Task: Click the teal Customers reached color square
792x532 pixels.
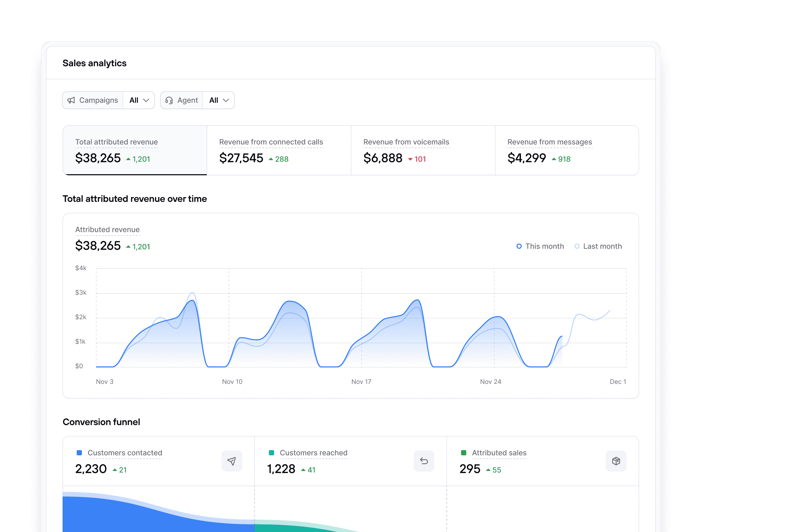Action: pos(272,453)
